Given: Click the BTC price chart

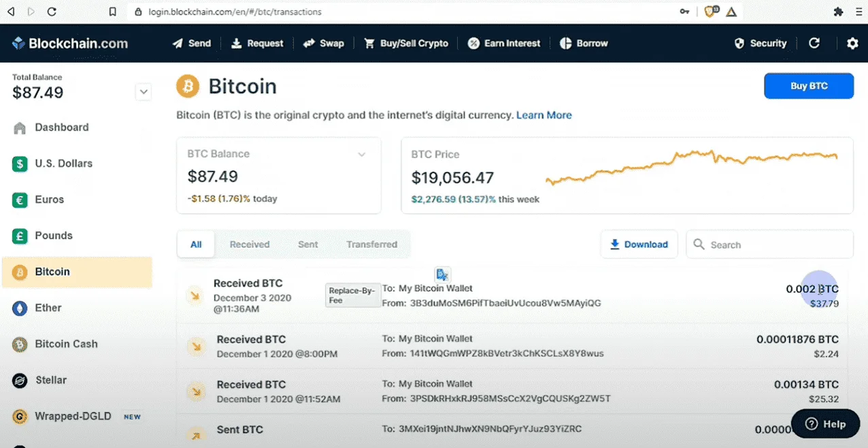Looking at the screenshot, I should [692, 167].
